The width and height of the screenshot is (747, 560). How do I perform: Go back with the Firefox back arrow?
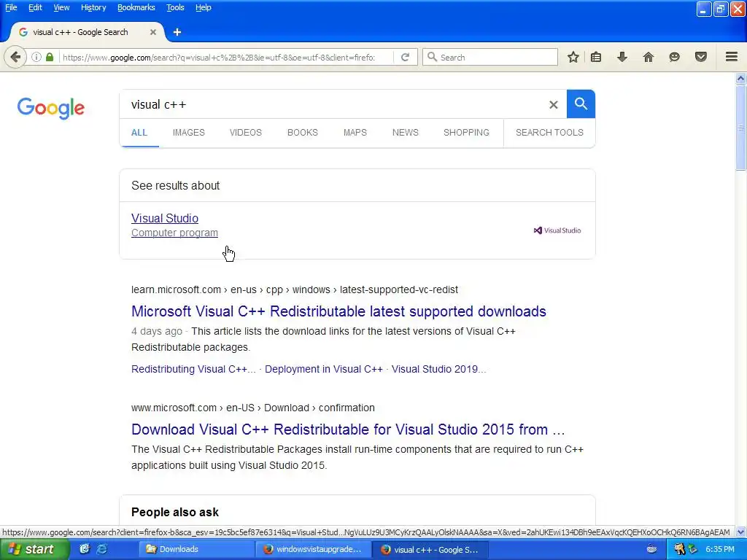pyautogui.click(x=15, y=57)
